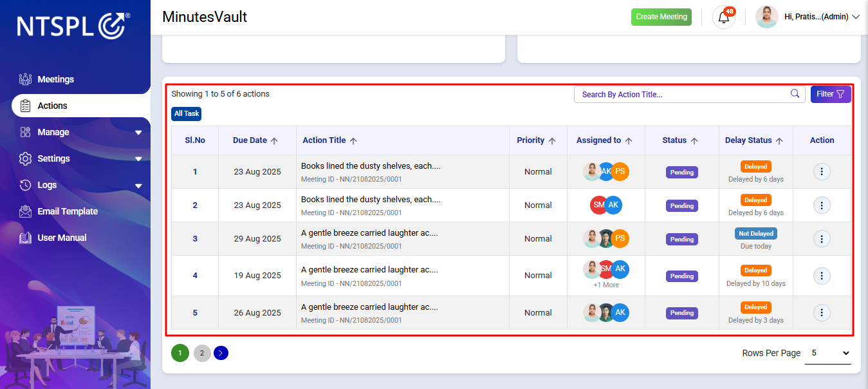This screenshot has width=868, height=389.
Task: Sort by Delay Status arrow
Action: coord(779,140)
